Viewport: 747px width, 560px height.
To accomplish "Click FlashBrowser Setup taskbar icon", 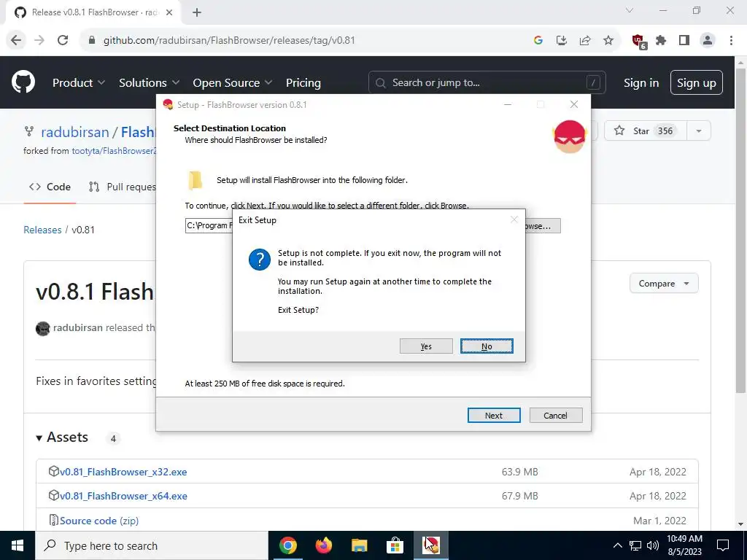I will pyautogui.click(x=430, y=545).
